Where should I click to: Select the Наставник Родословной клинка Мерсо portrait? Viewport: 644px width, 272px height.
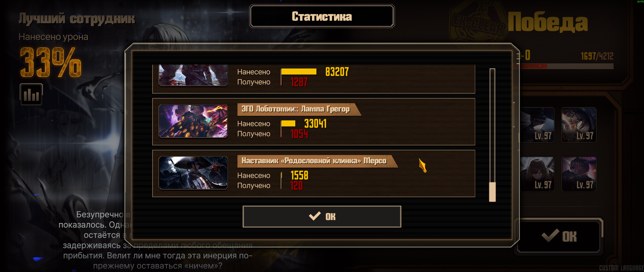(193, 173)
